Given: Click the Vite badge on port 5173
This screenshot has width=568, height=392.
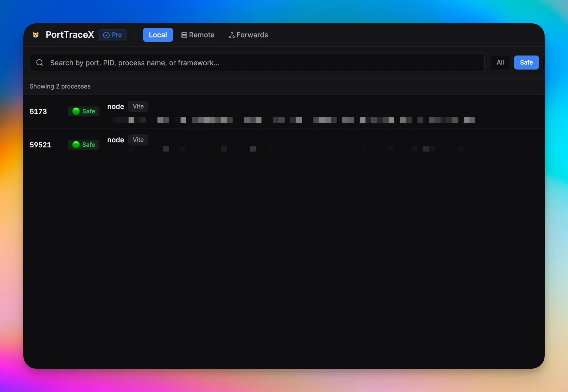Looking at the screenshot, I should tap(138, 106).
